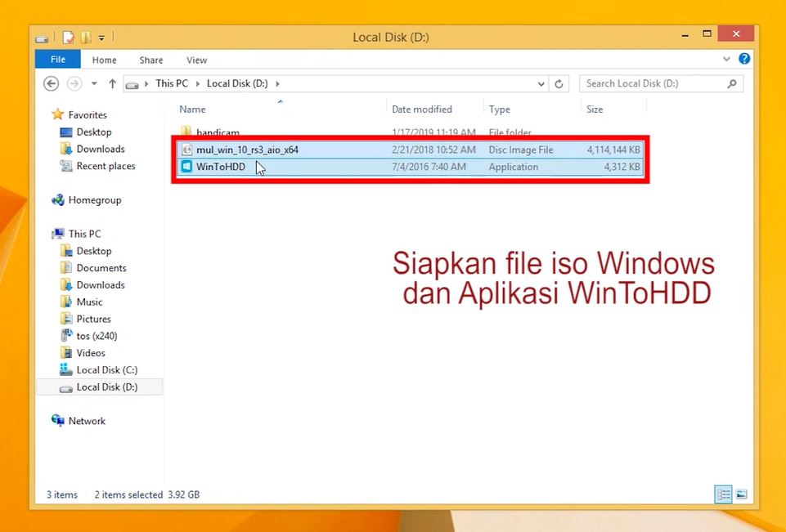This screenshot has width=786, height=532.
Task: Open Homegroup in navigation pane
Action: [86, 200]
